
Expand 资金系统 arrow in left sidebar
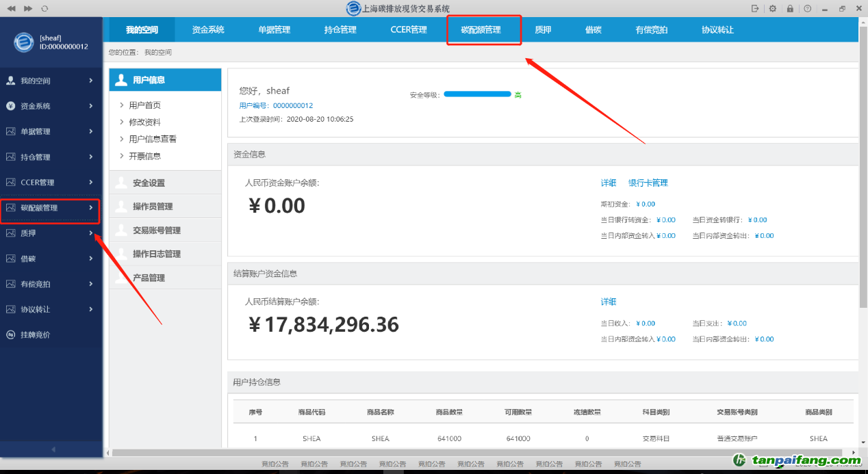point(91,106)
